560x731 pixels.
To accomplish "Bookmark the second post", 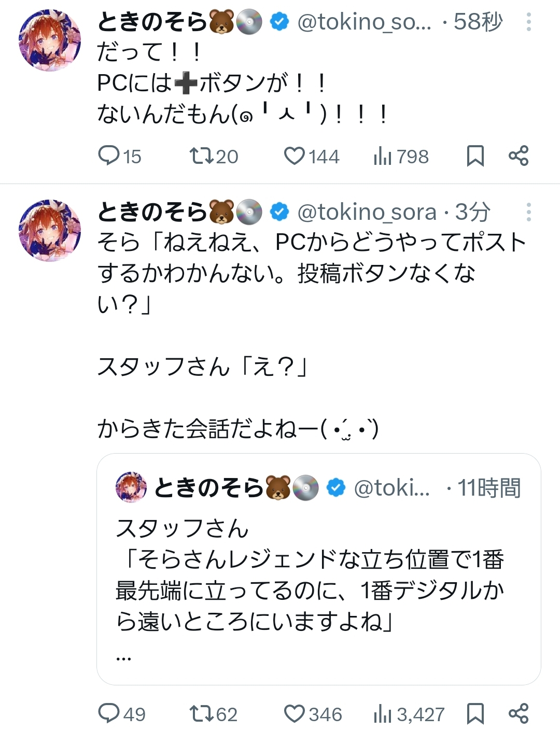I will [x=475, y=713].
